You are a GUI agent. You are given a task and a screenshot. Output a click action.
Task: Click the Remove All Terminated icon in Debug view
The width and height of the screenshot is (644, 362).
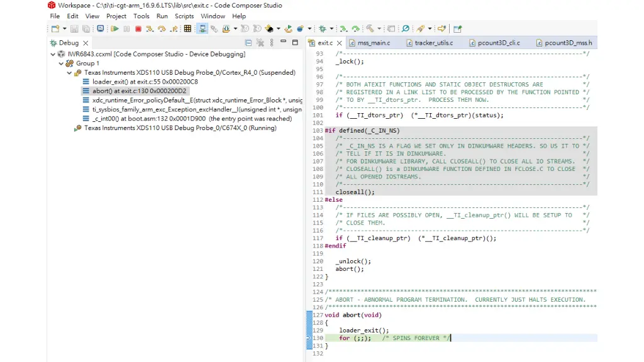coord(260,43)
